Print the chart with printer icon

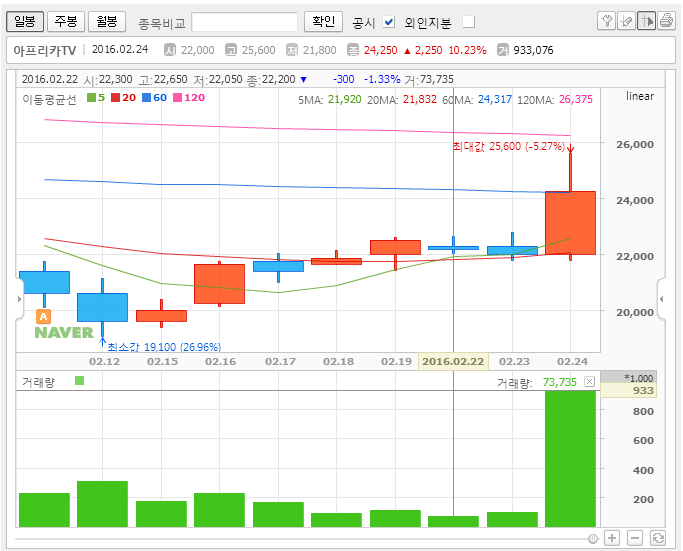[x=666, y=21]
